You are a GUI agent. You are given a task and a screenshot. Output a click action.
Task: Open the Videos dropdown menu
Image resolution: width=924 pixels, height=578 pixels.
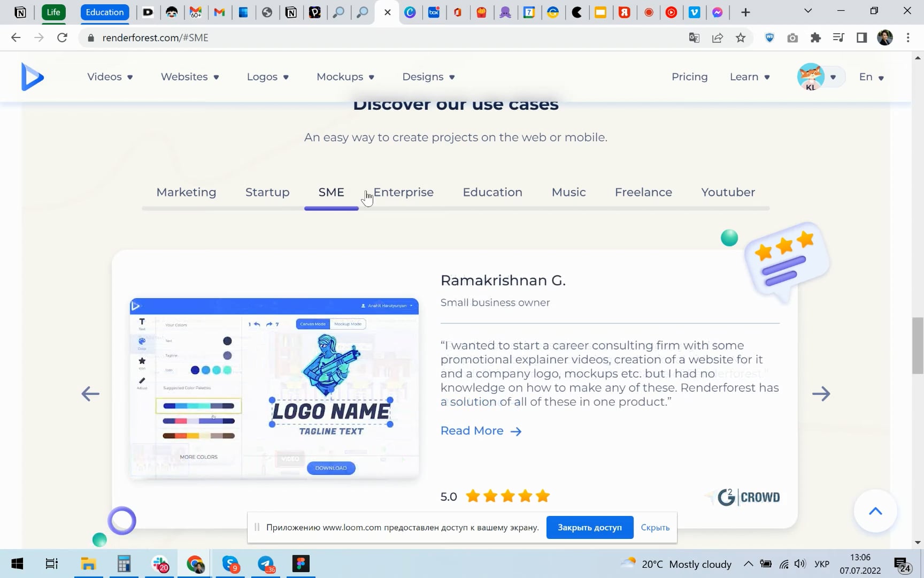coord(110,77)
